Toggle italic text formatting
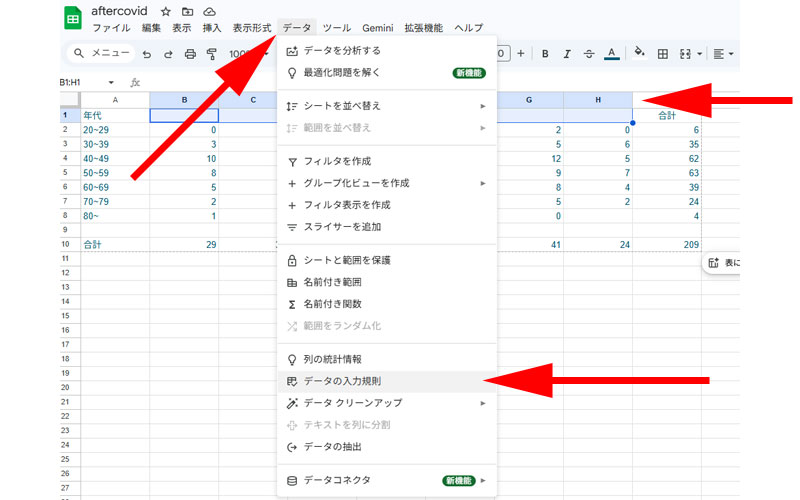This screenshot has height=500, width=800. point(566,54)
